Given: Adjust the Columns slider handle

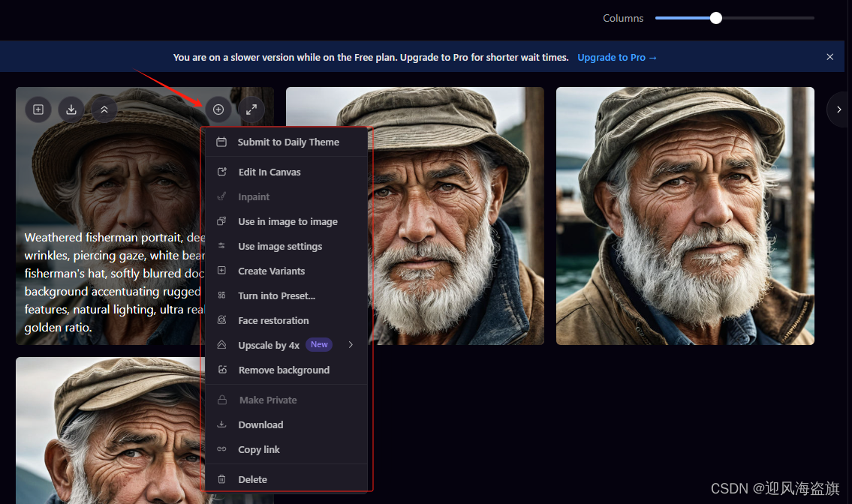Looking at the screenshot, I should tap(716, 18).
